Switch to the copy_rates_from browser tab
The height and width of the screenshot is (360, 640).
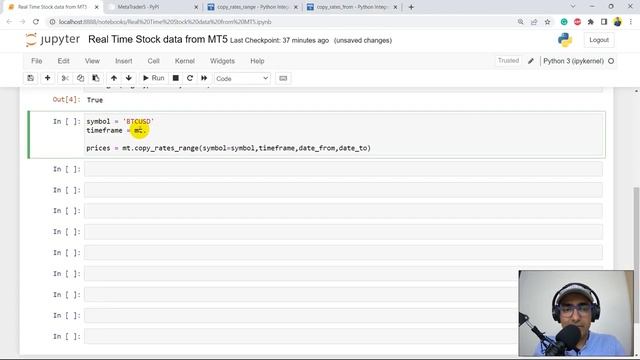pyautogui.click(x=352, y=7)
